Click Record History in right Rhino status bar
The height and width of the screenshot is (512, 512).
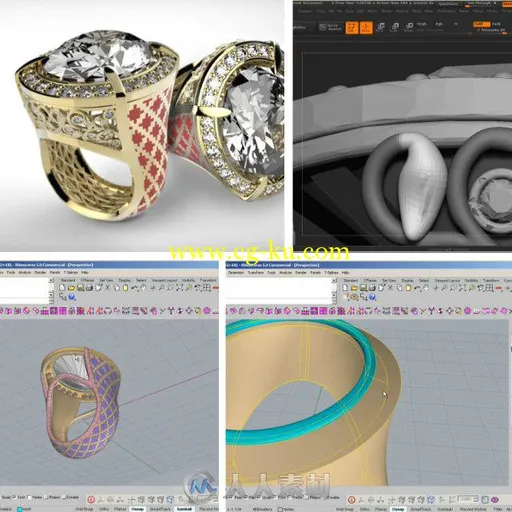point(473,509)
